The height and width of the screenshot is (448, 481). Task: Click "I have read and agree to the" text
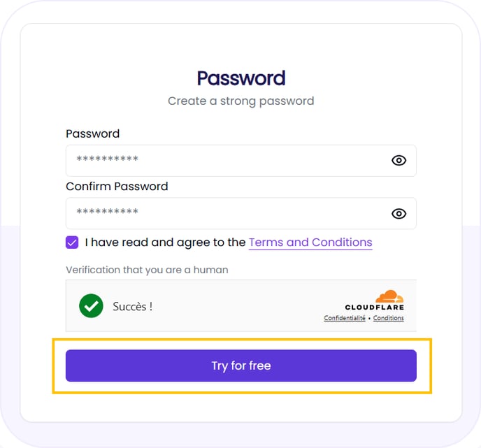165,243
